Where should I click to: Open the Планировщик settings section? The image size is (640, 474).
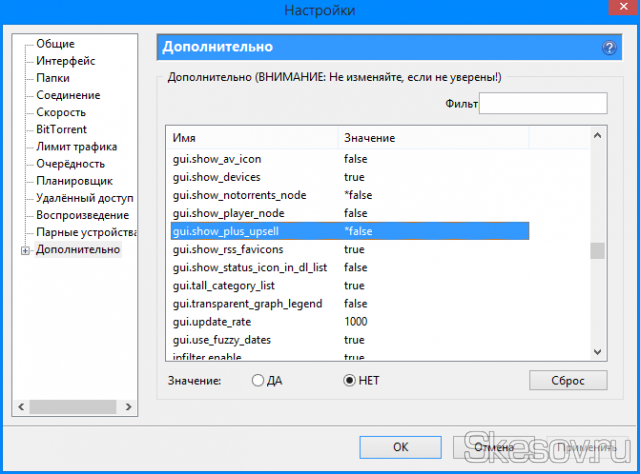[74, 181]
